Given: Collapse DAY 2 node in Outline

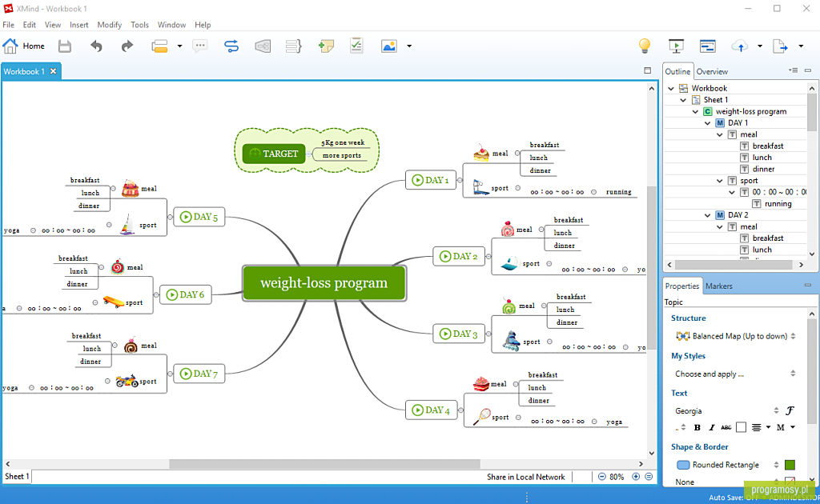Looking at the screenshot, I should click(708, 215).
